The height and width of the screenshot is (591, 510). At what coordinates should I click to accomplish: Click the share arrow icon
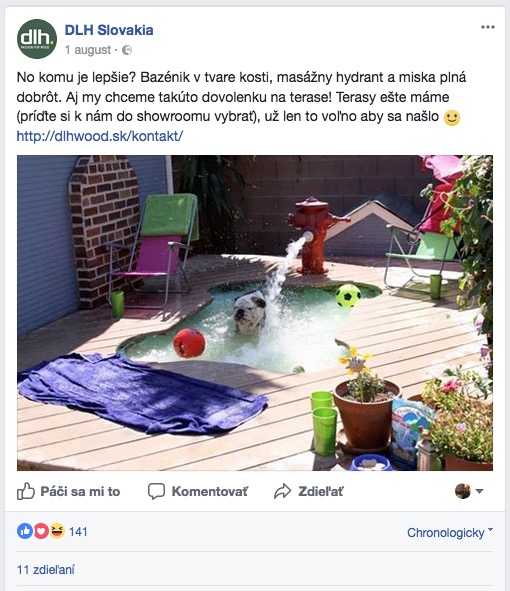click(282, 491)
